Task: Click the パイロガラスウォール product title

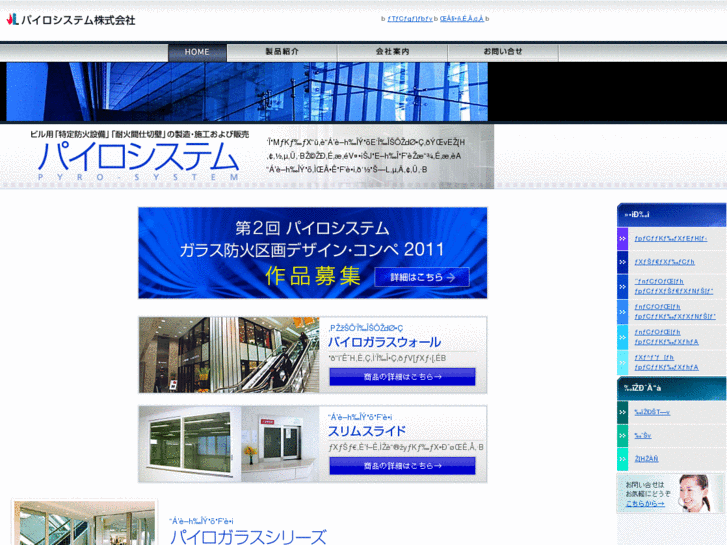Action: pyautogui.click(x=384, y=342)
